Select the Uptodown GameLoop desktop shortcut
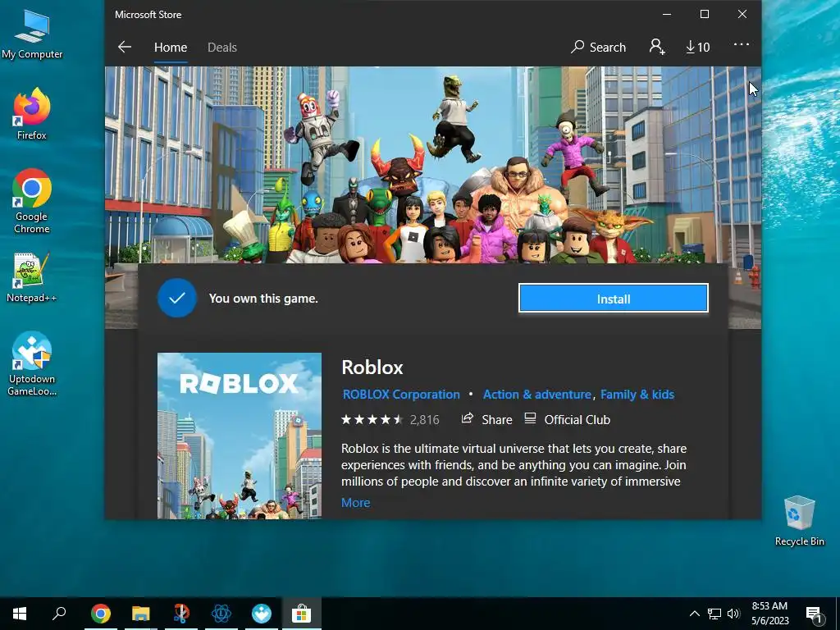This screenshot has height=630, width=840. pos(32,363)
